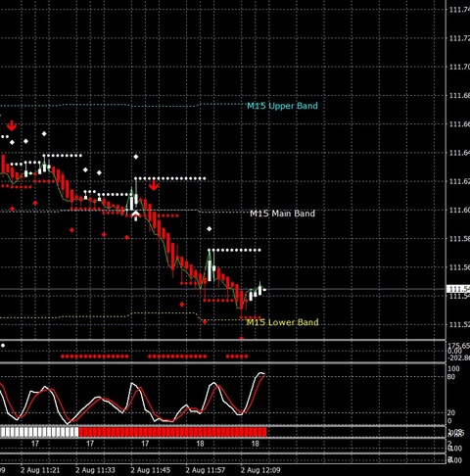Click the stochastic scale value 100

[x=453, y=369]
